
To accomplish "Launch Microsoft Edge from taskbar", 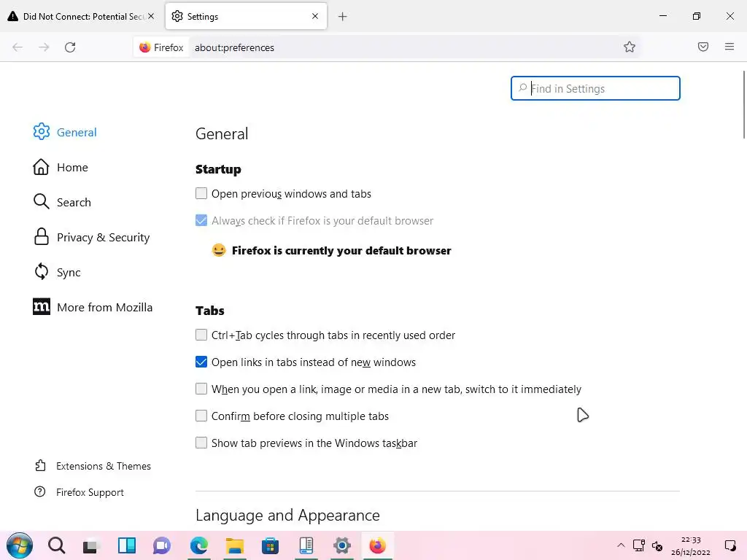I will click(x=198, y=545).
